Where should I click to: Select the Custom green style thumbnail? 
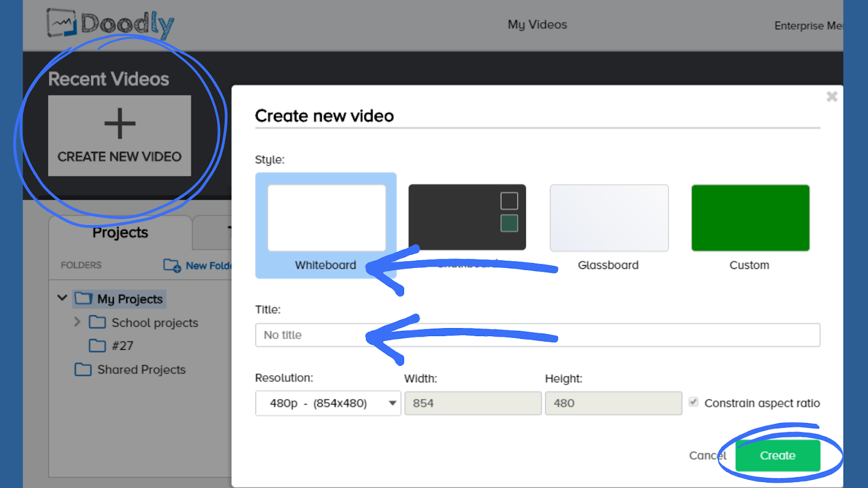[x=750, y=217]
